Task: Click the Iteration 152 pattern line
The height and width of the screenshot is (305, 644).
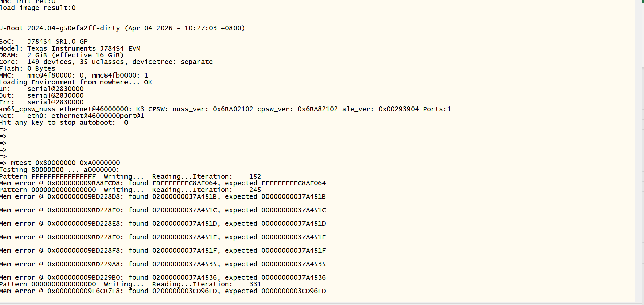Action: click(131, 176)
